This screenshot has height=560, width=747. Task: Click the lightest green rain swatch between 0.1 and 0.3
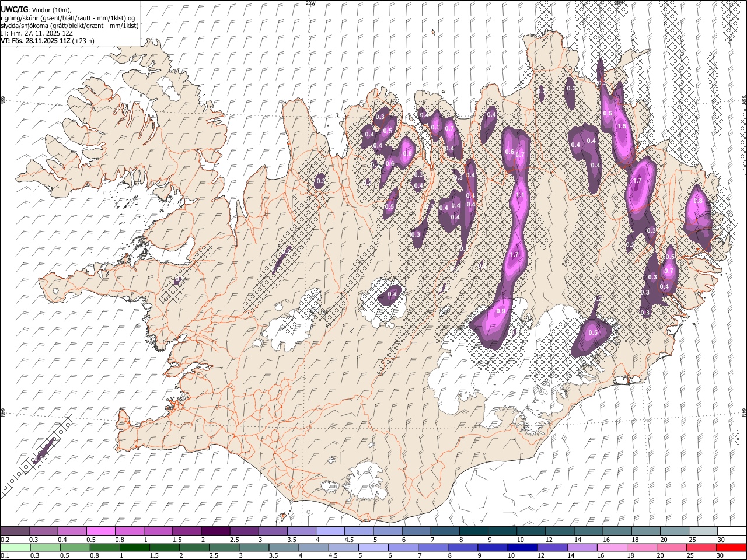click(x=15, y=547)
